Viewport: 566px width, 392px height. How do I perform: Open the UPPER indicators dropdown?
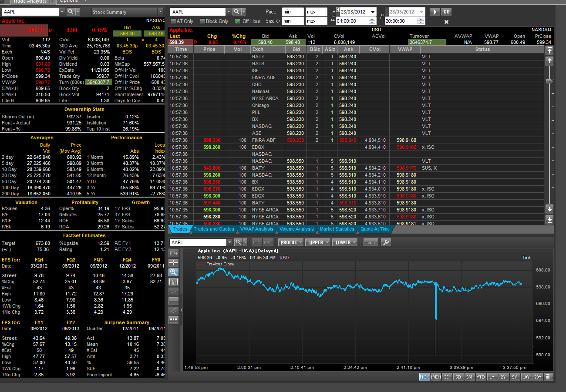pyautogui.click(x=318, y=242)
